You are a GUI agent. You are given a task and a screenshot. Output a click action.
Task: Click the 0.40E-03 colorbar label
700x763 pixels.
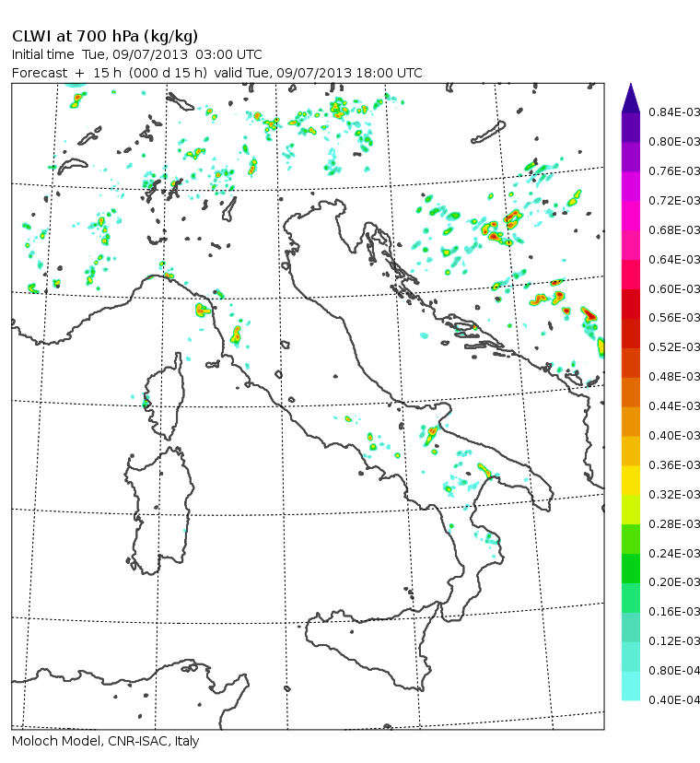click(674, 436)
